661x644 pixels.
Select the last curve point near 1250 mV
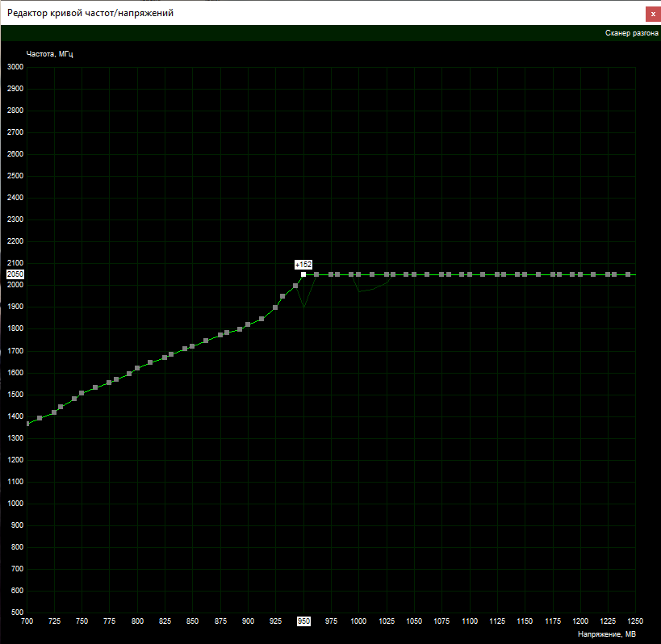pos(628,274)
